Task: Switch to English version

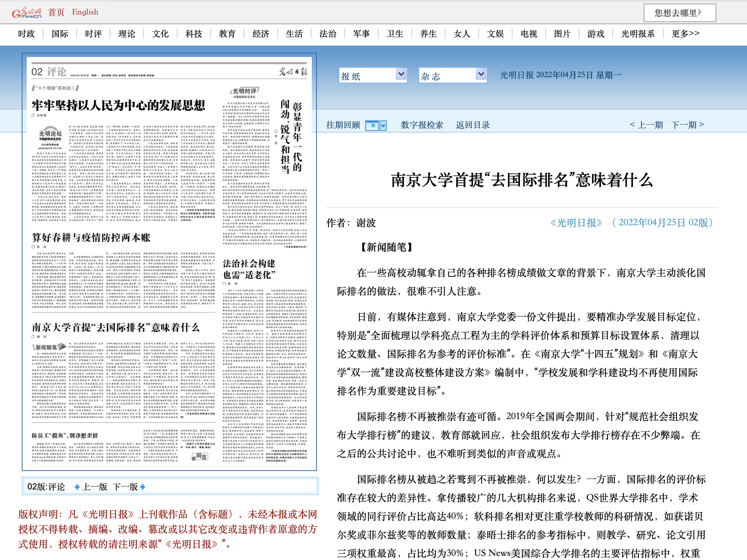Action: click(x=85, y=12)
